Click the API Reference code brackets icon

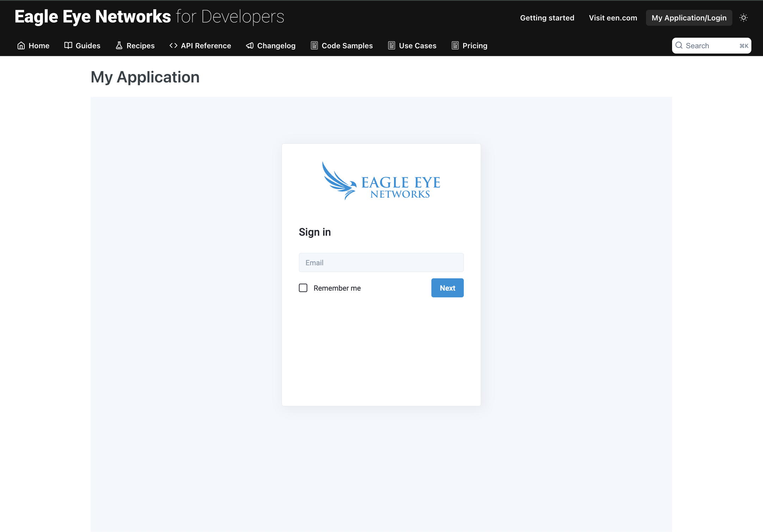(173, 45)
